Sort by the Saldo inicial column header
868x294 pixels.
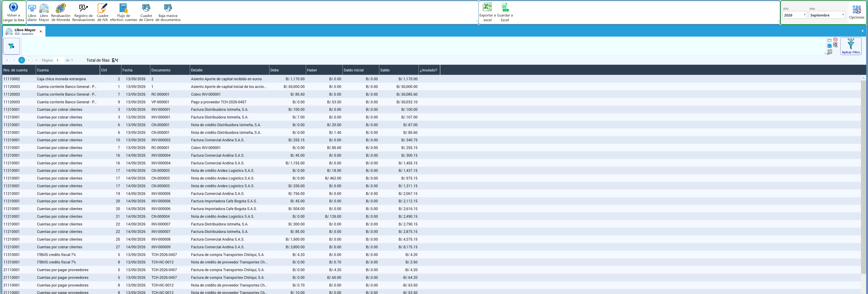coord(361,70)
